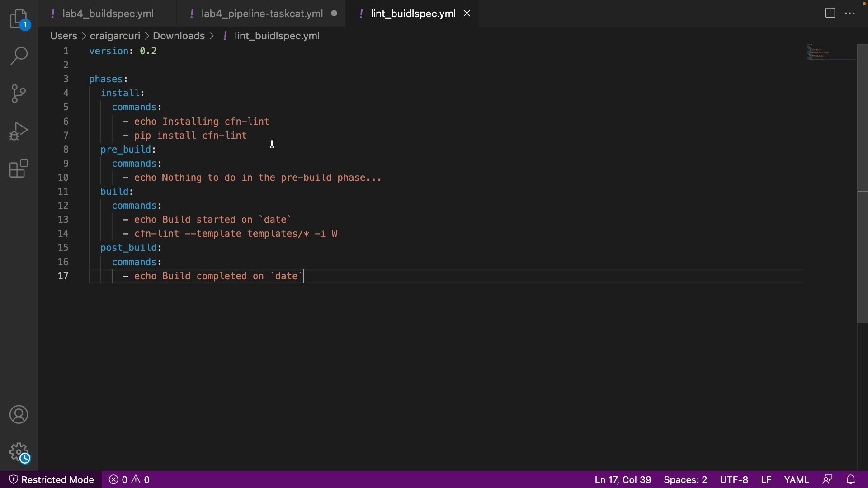Viewport: 868px width, 488px height.
Task: Open the Search view icon
Action: [x=19, y=56]
